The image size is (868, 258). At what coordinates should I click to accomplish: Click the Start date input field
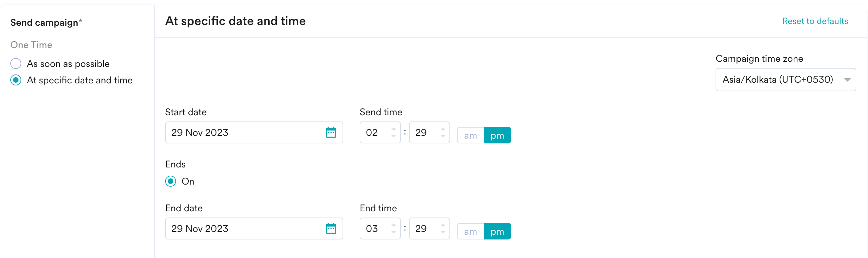[x=243, y=132]
